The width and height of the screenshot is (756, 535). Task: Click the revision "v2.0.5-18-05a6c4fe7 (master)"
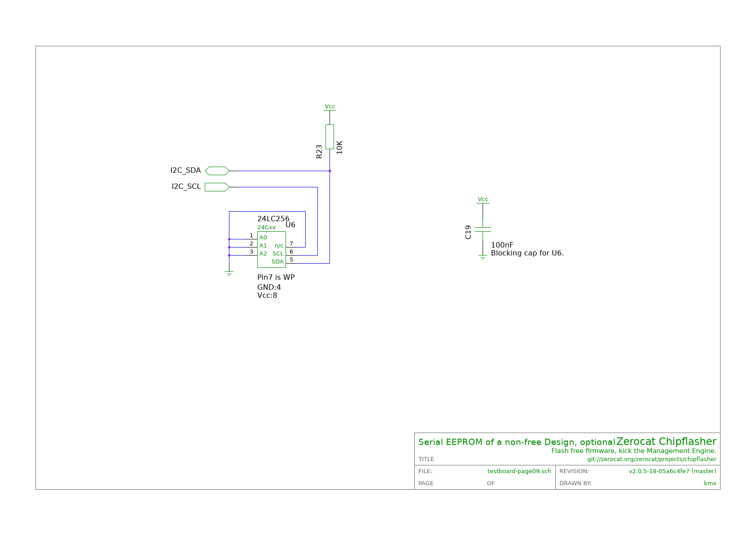(x=672, y=471)
